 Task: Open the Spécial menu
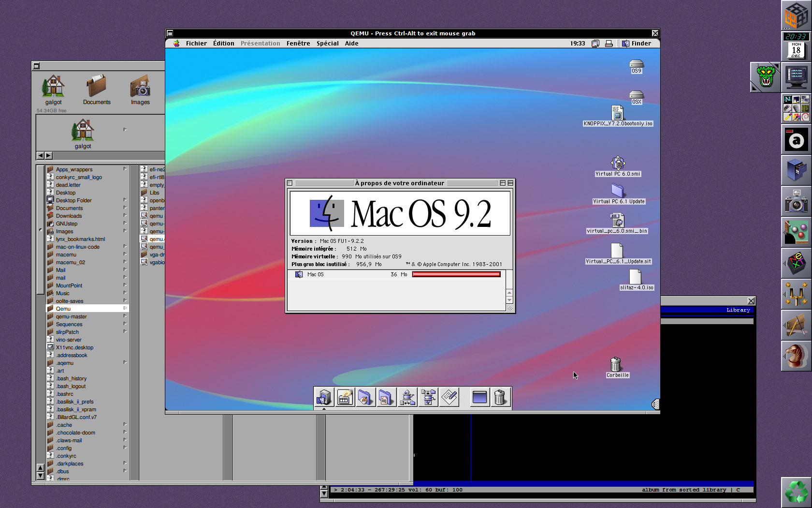327,43
